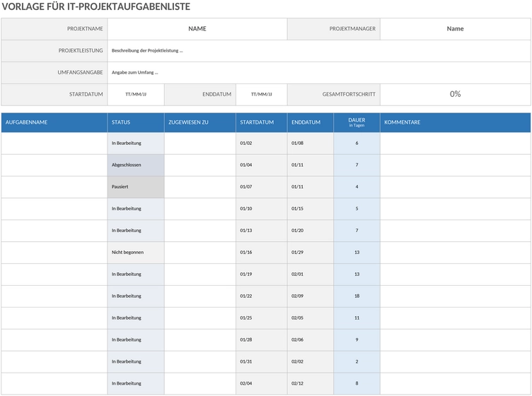Click the 'Angabe zum Umfang ...' field
Viewport: 532px width, 396px height.
pyautogui.click(x=319, y=73)
